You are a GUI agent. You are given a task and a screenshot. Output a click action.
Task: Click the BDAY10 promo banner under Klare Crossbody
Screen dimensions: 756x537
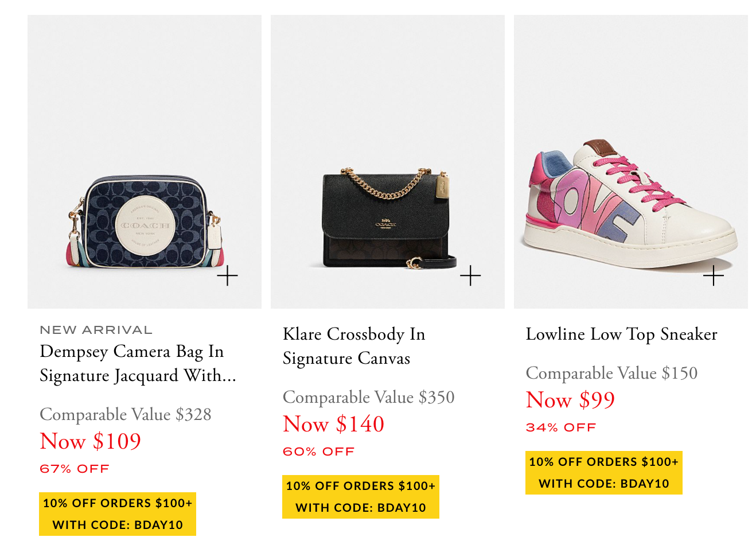click(361, 497)
